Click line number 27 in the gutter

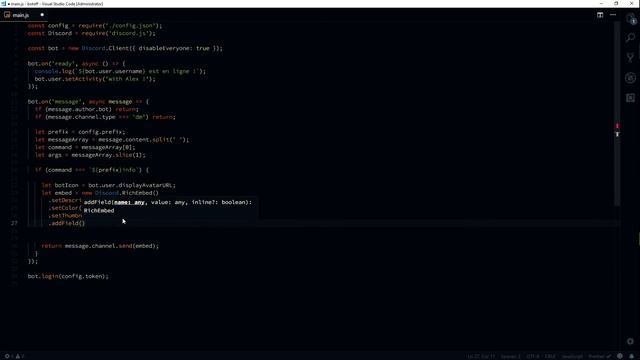pyautogui.click(x=14, y=223)
